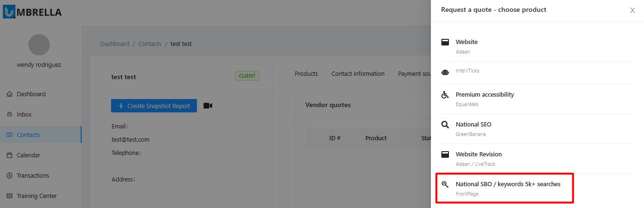Go to Dashboard breadcrumb link

(x=115, y=44)
